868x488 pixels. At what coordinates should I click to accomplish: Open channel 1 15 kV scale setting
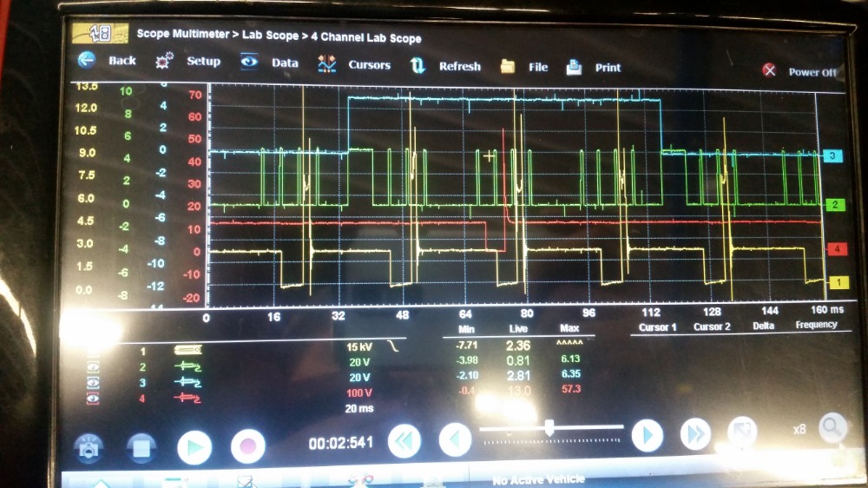(360, 346)
